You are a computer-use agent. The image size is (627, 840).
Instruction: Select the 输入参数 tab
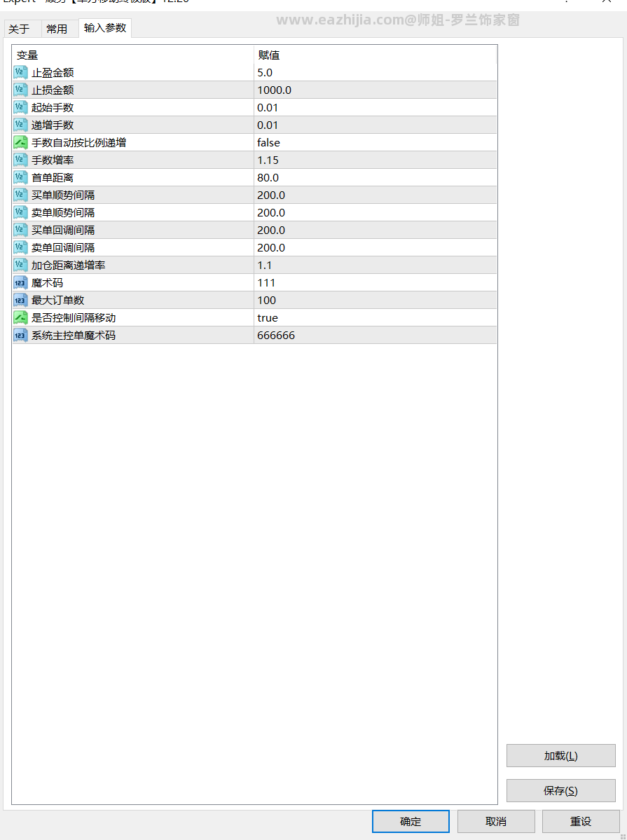tap(105, 28)
